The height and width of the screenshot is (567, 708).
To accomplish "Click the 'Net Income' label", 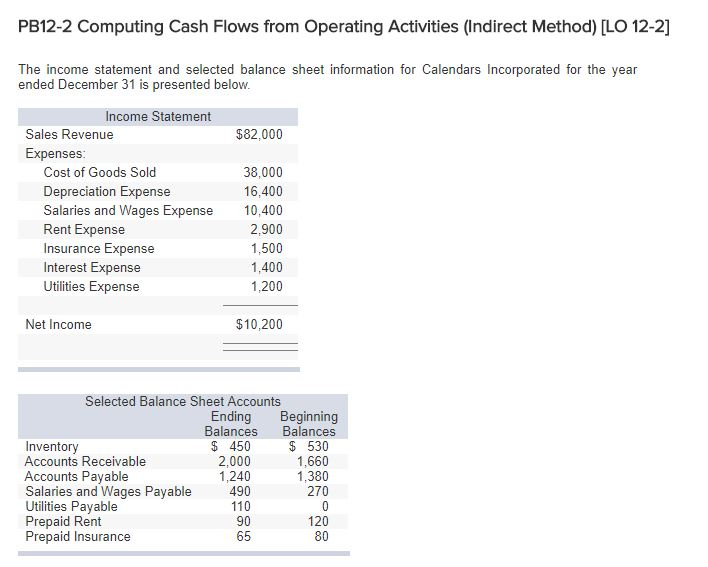I will click(x=58, y=324).
